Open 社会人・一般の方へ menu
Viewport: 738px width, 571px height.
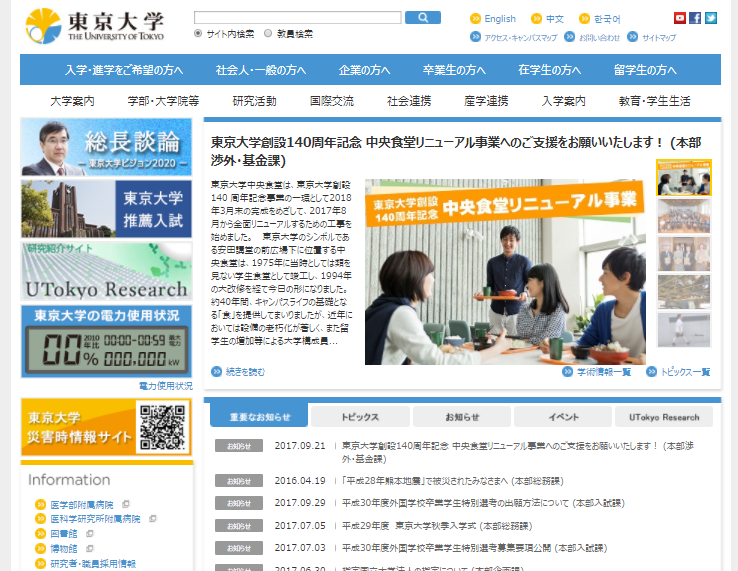tap(261, 70)
